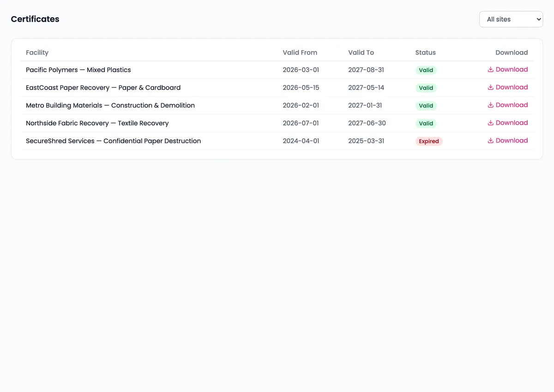Select Northside Fabric Recovery — Textile Recovery
Screen dimensions: 554x392
(97, 123)
